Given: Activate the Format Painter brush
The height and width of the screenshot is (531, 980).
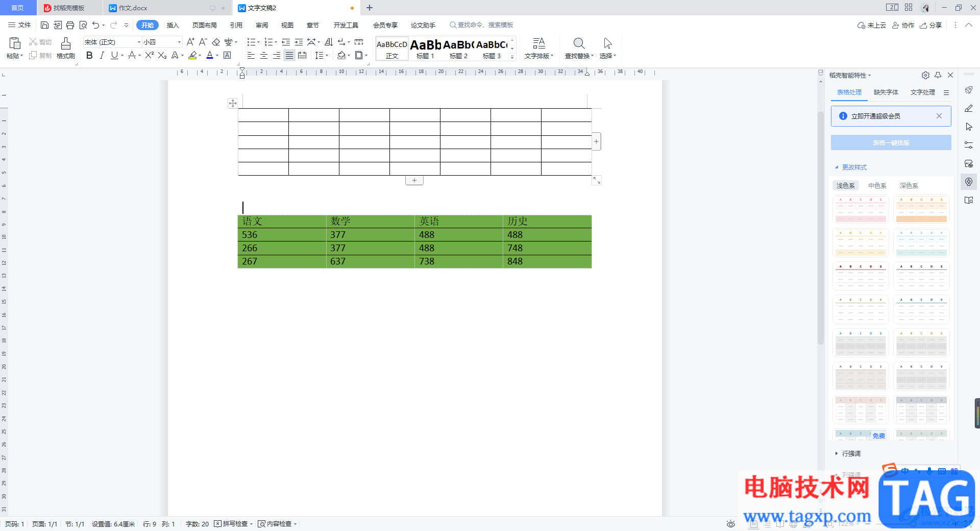Looking at the screenshot, I should pyautogui.click(x=66, y=44).
